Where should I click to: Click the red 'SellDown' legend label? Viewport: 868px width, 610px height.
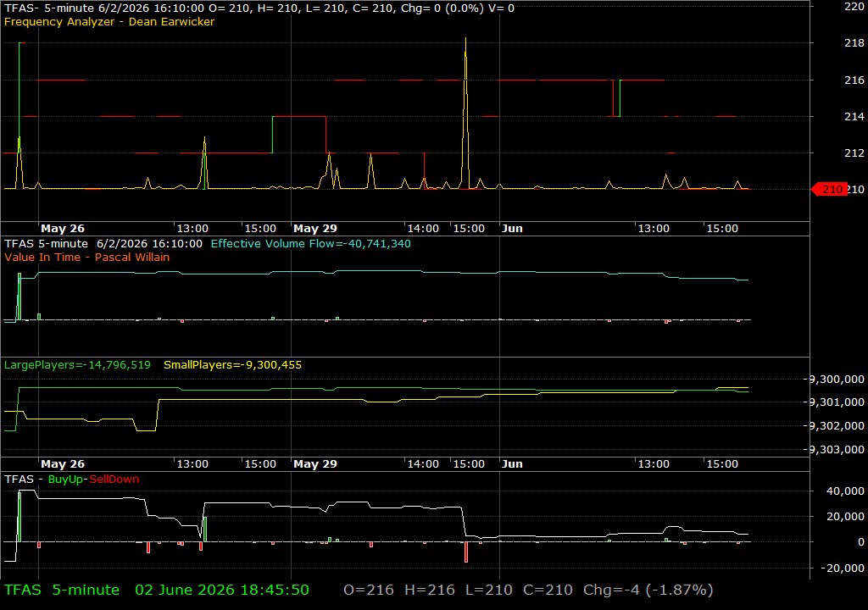pos(114,480)
